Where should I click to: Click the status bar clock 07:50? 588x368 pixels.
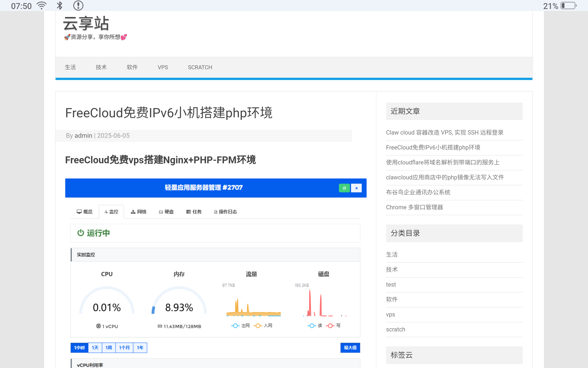pos(21,6)
